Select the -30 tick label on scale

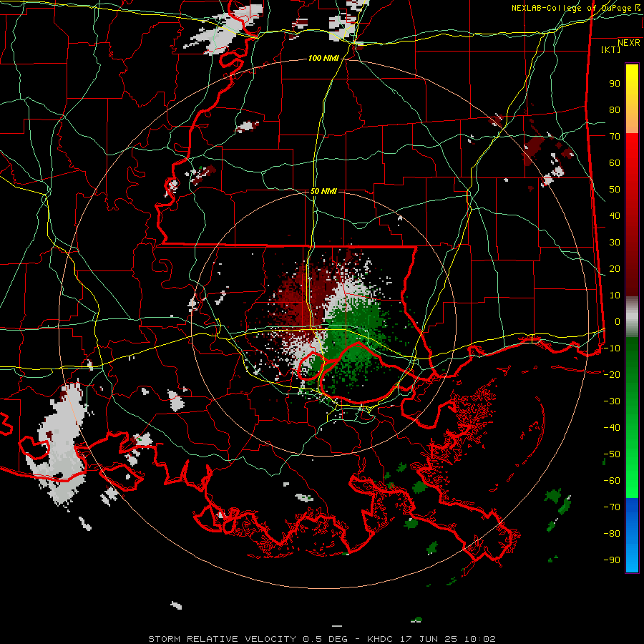pos(612,401)
